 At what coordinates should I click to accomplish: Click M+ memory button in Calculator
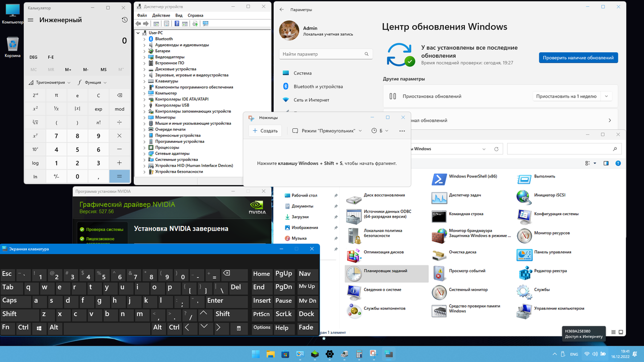pyautogui.click(x=68, y=70)
